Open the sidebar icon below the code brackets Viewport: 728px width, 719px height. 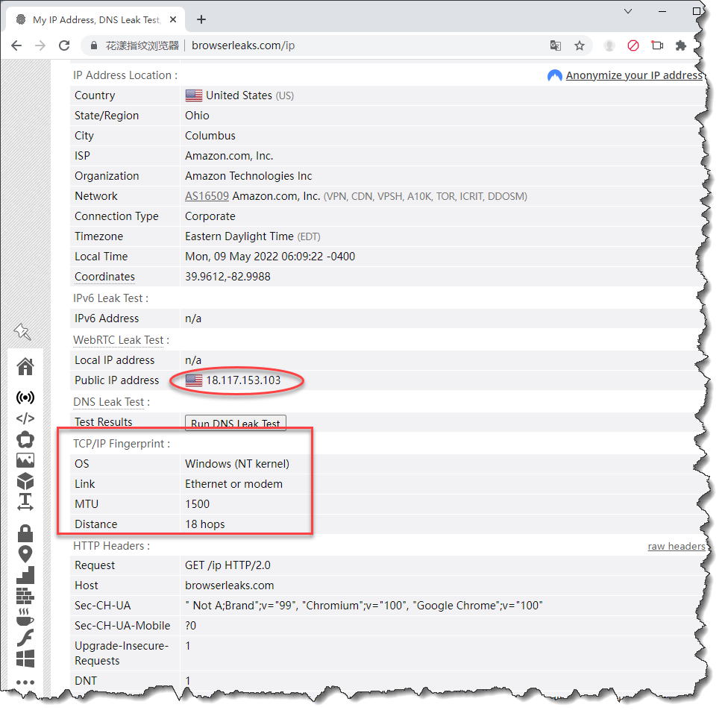pyautogui.click(x=25, y=439)
